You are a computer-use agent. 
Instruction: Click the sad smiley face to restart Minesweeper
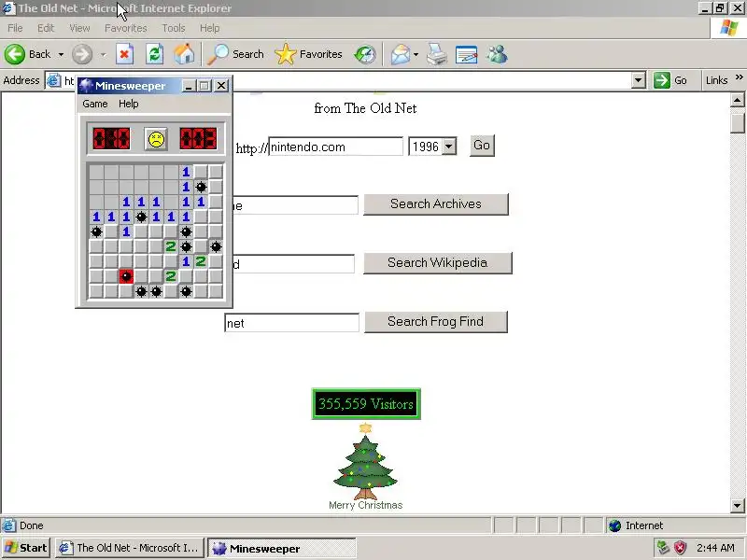click(156, 139)
